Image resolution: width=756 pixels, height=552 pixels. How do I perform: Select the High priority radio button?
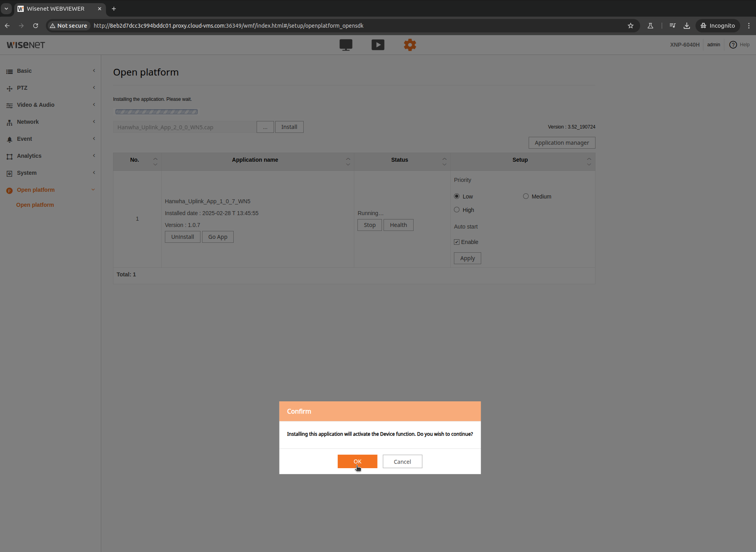(456, 210)
